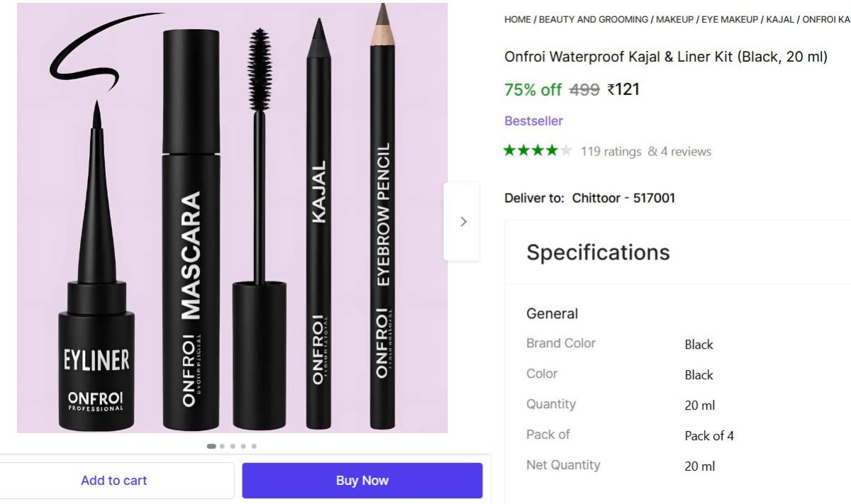Select the fifth carousel indicator dot
The width and height of the screenshot is (851, 504).
(x=254, y=446)
